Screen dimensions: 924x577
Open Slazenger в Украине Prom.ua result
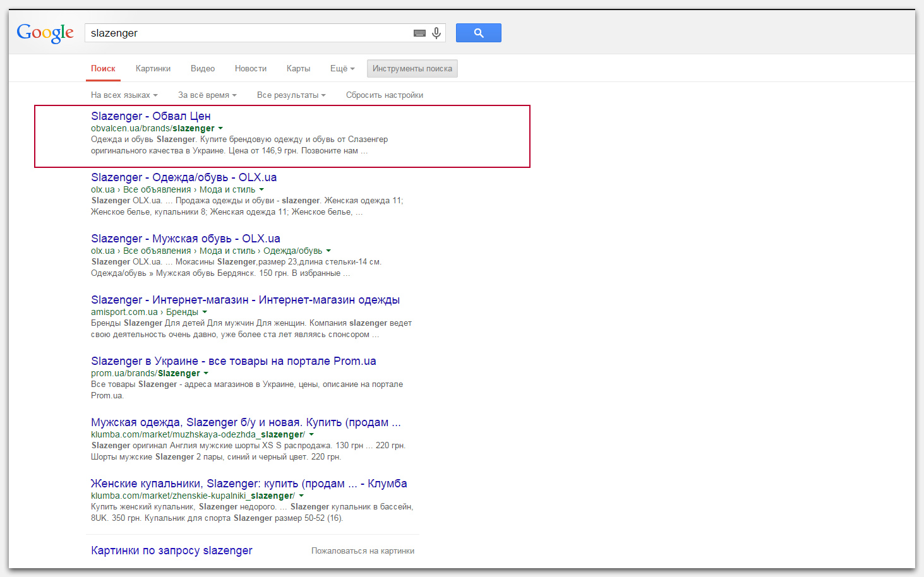(x=234, y=361)
